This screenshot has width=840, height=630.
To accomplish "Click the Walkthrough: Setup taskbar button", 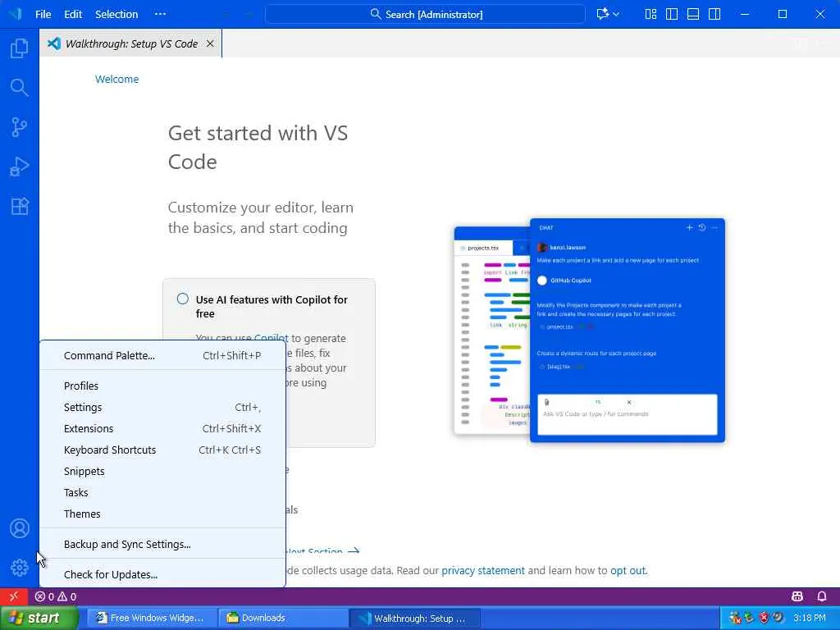I will (415, 618).
